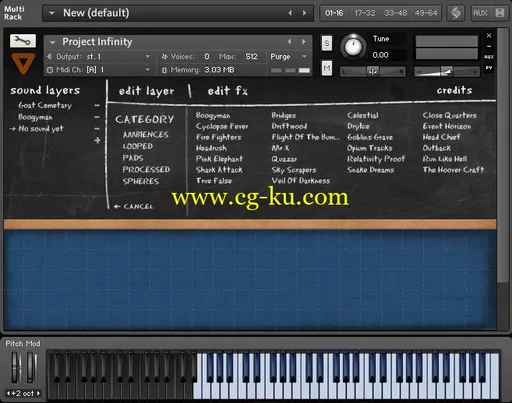Choose The Hoover Craft sound
Viewport: 512px width, 403px height.
point(453,170)
